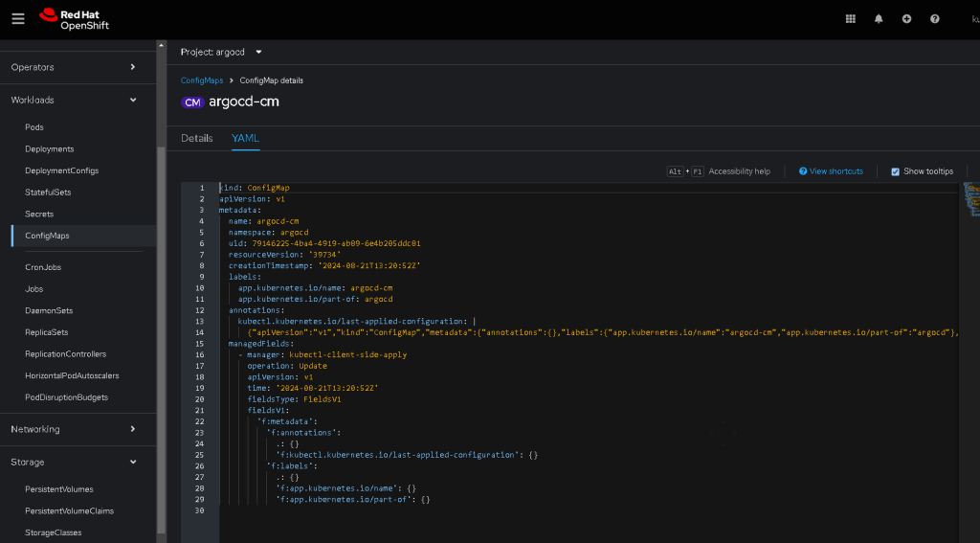The width and height of the screenshot is (980, 543).
Task: Open PersistentVolumes in sidebar
Action: [58, 489]
